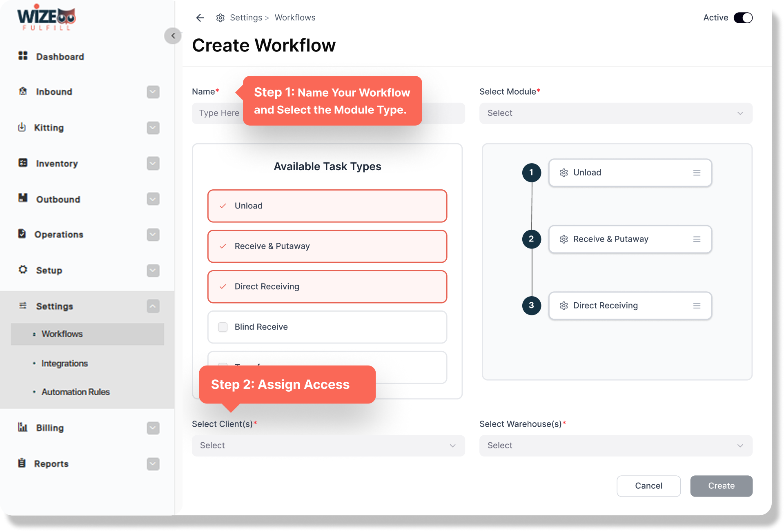Open the Select Module dropdown
The height and width of the screenshot is (532, 784).
pyautogui.click(x=615, y=113)
